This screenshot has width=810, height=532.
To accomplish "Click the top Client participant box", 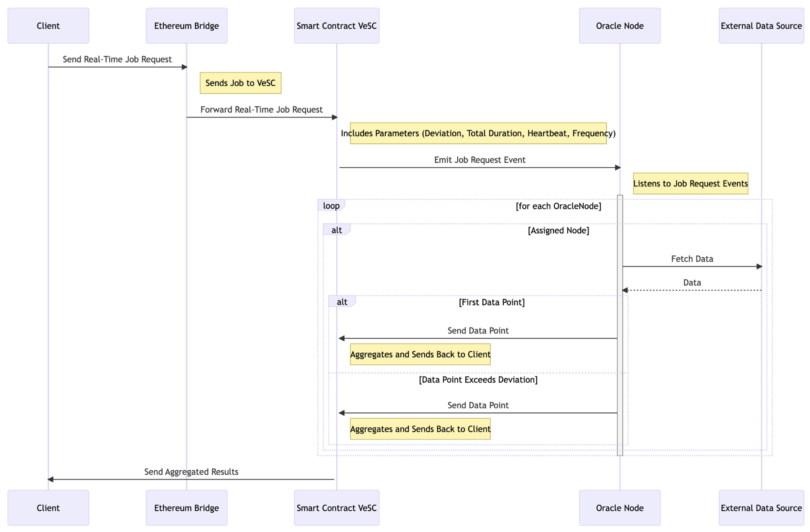I will (x=48, y=26).
